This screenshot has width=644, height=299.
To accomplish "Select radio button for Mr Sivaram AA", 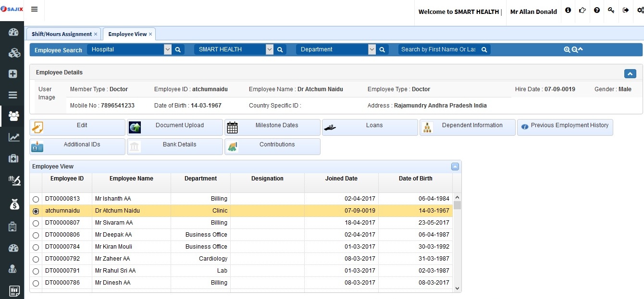I will [36, 223].
